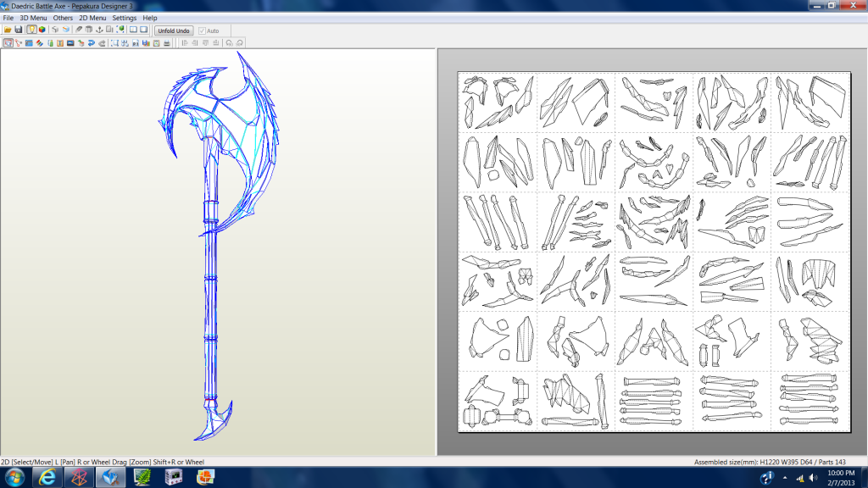Click the volume speaker tray icon
The width and height of the screenshot is (868, 488).
click(x=813, y=478)
